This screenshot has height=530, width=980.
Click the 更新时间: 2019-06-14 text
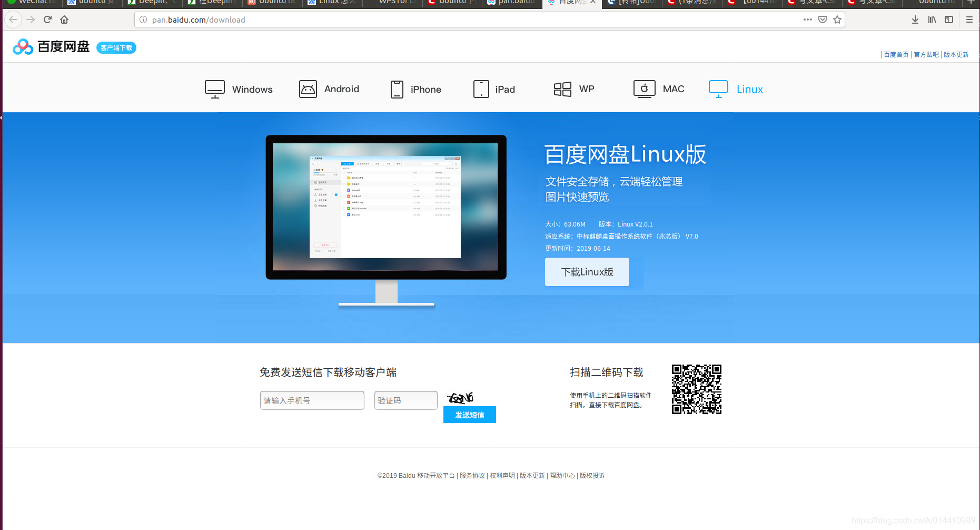click(578, 249)
